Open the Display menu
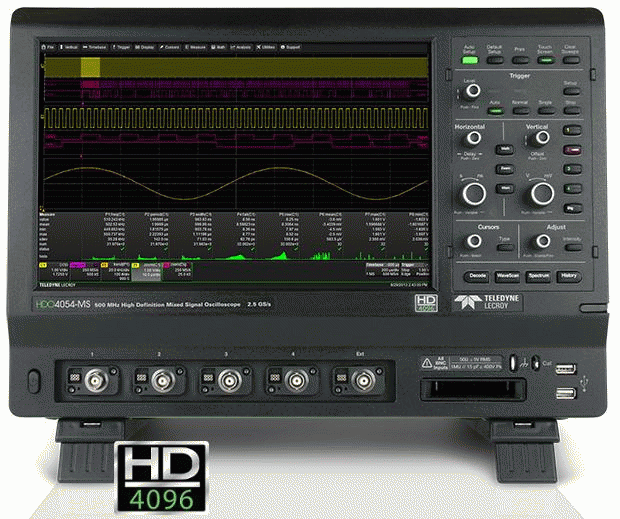The image size is (620, 519). coord(145,47)
